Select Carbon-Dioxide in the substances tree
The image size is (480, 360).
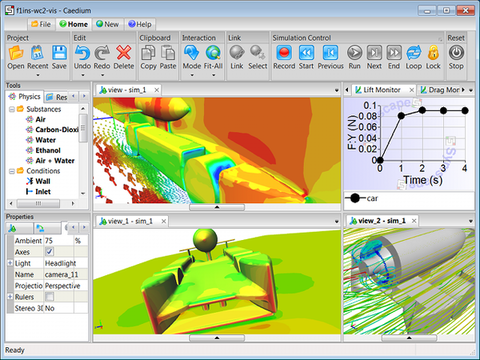tap(57, 130)
